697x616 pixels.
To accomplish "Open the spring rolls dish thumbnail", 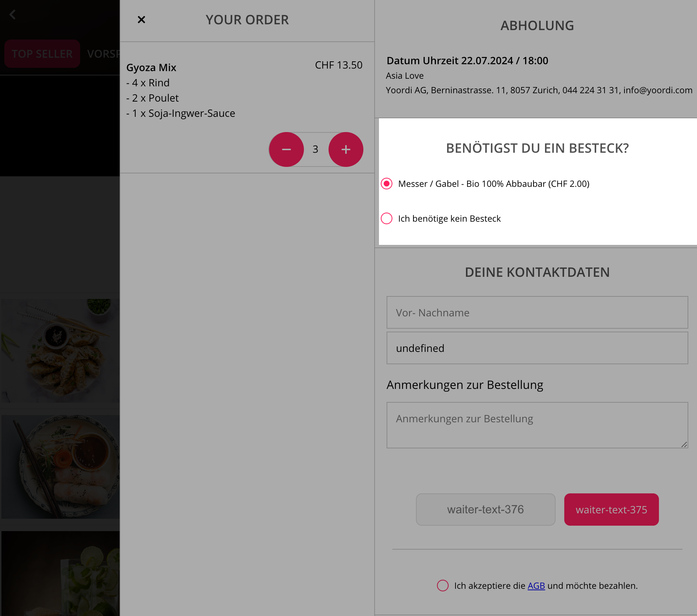I will point(61,467).
